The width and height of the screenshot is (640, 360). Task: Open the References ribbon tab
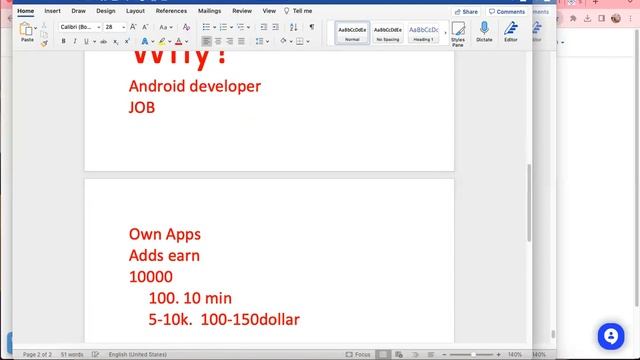point(171,11)
